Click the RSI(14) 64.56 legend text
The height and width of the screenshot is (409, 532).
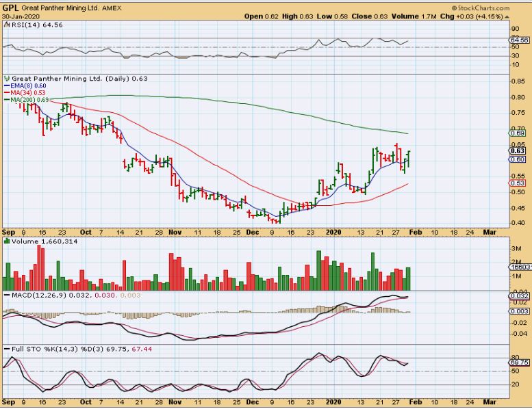coord(38,25)
